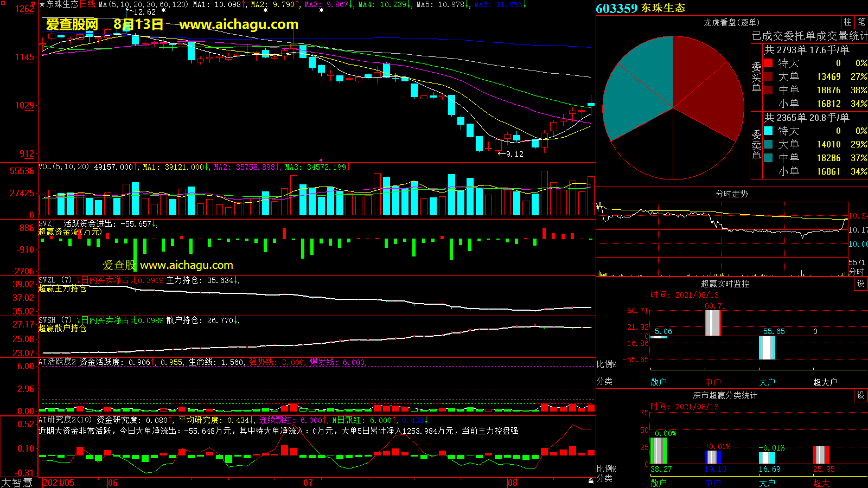Open the MA(5,10,20,30,60,120) indicator parameters
The width and height of the screenshot is (868, 488).
tap(143, 4)
